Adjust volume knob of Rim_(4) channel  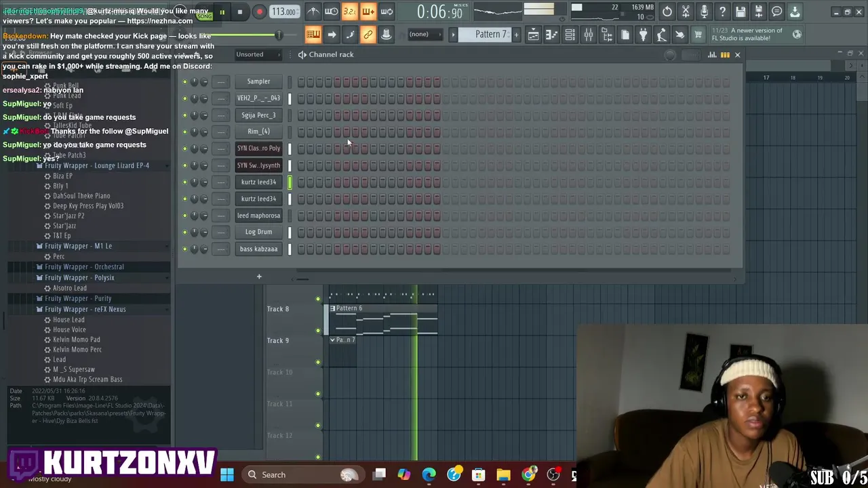point(204,131)
